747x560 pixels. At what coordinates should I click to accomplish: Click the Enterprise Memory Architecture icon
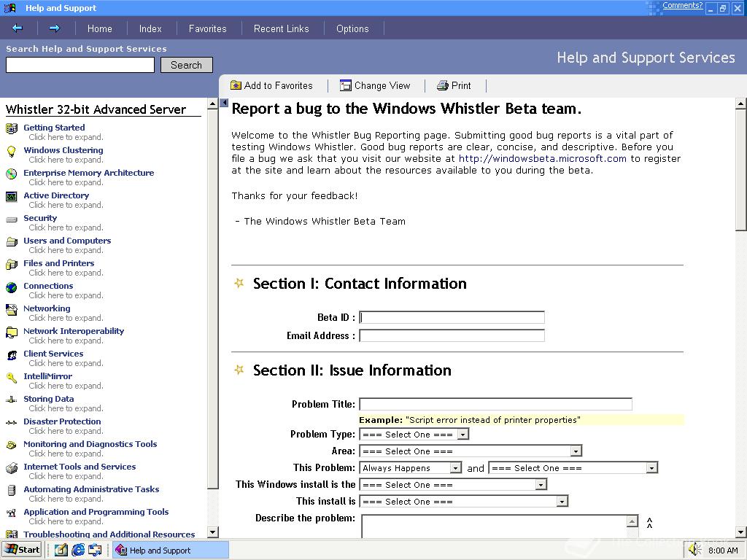12,174
